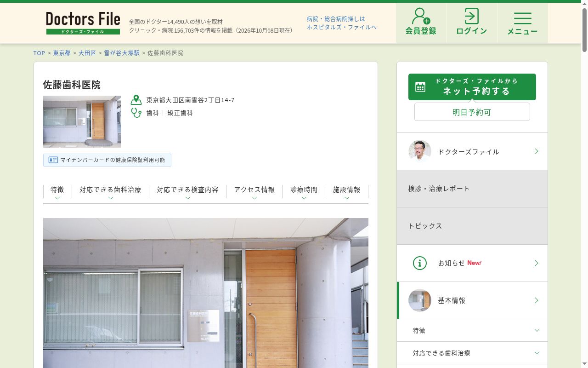Viewport: 588px width, 368px height.
Task: Click the My Number card badge icon
Action: coord(53,160)
